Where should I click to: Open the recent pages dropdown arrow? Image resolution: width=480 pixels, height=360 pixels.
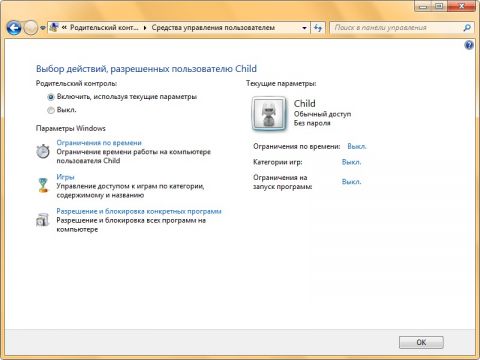click(43, 28)
